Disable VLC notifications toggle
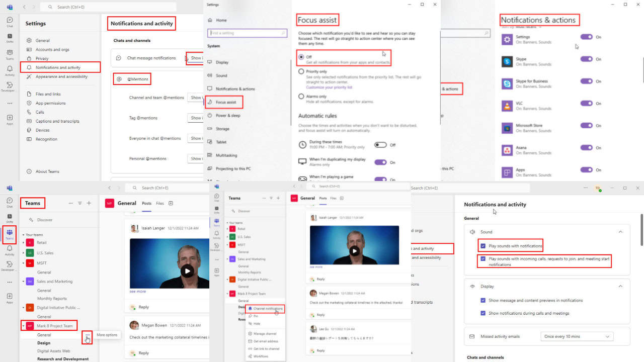The image size is (644, 362). coord(586,103)
